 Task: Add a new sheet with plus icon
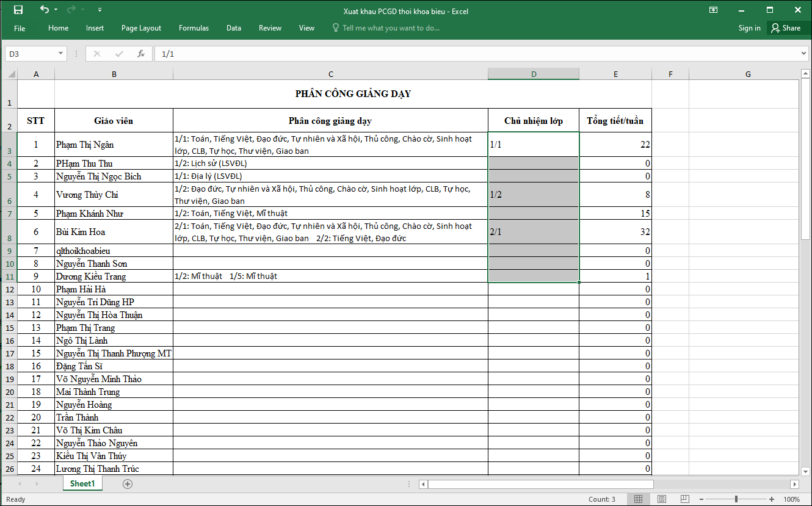128,483
